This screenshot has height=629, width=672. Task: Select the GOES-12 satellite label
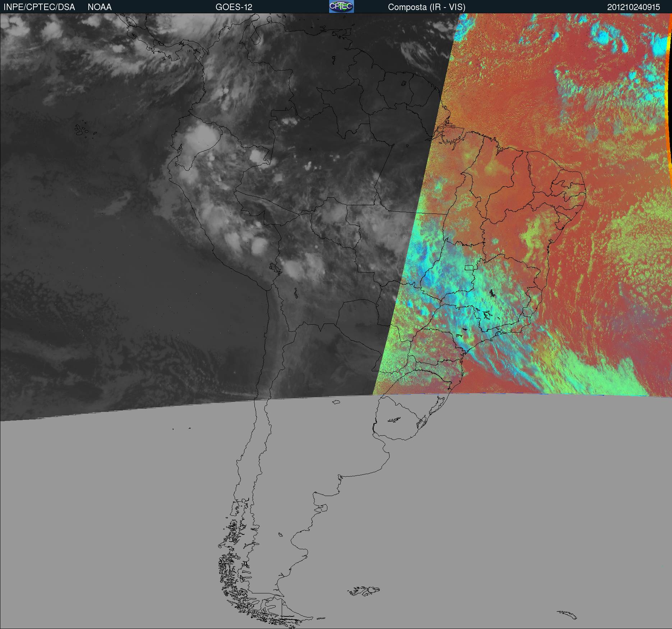pyautogui.click(x=234, y=7)
